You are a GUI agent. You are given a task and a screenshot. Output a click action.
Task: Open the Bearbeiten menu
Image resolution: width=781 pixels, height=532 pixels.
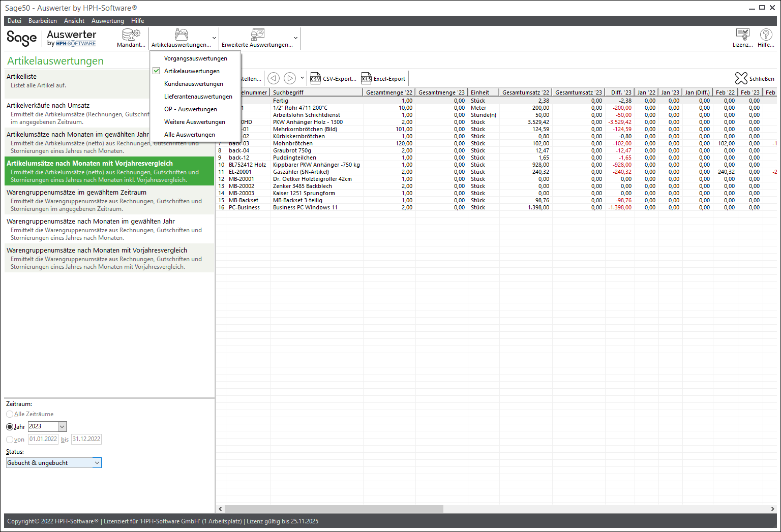[x=43, y=21]
